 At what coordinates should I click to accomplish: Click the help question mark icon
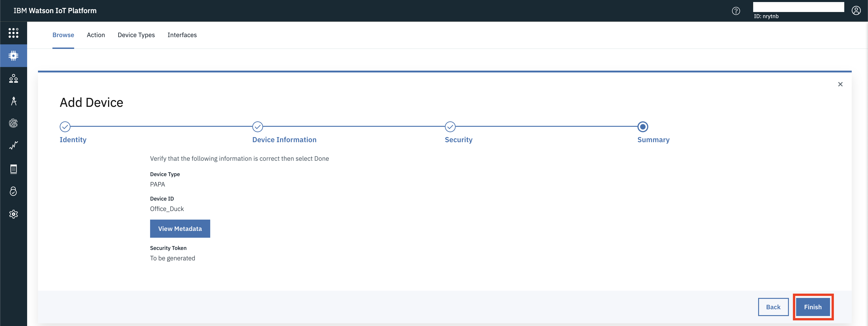pos(736,11)
